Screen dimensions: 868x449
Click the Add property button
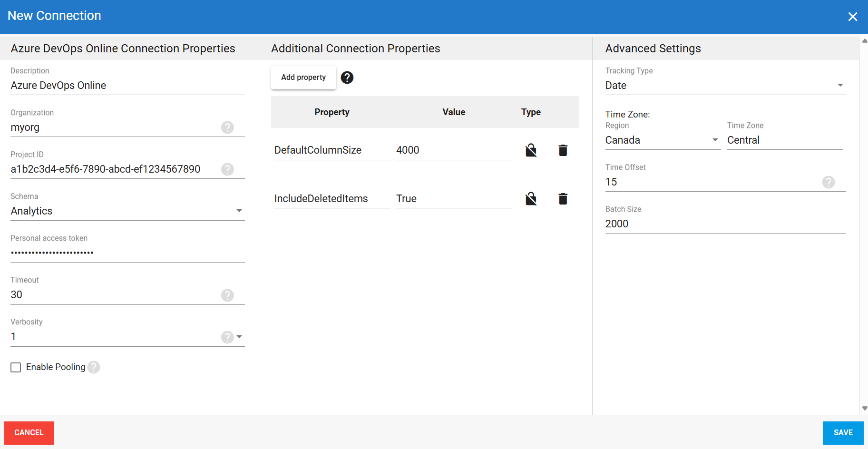[x=303, y=78]
